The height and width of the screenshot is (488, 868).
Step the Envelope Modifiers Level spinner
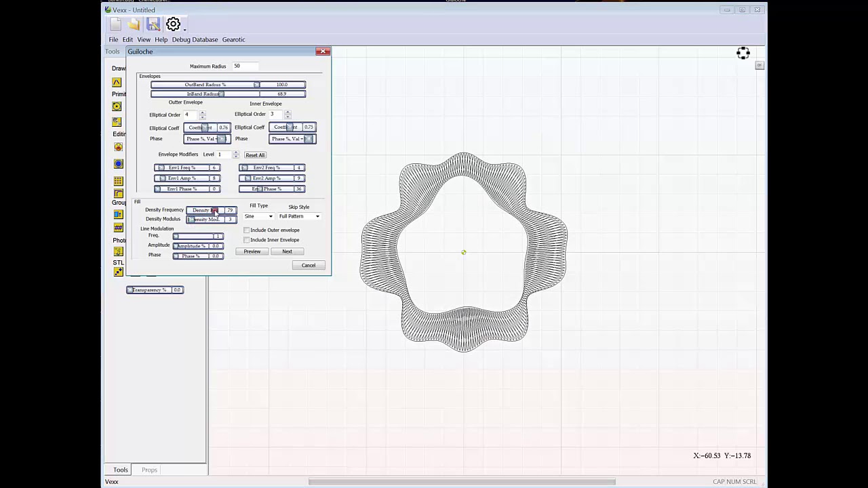click(x=235, y=155)
